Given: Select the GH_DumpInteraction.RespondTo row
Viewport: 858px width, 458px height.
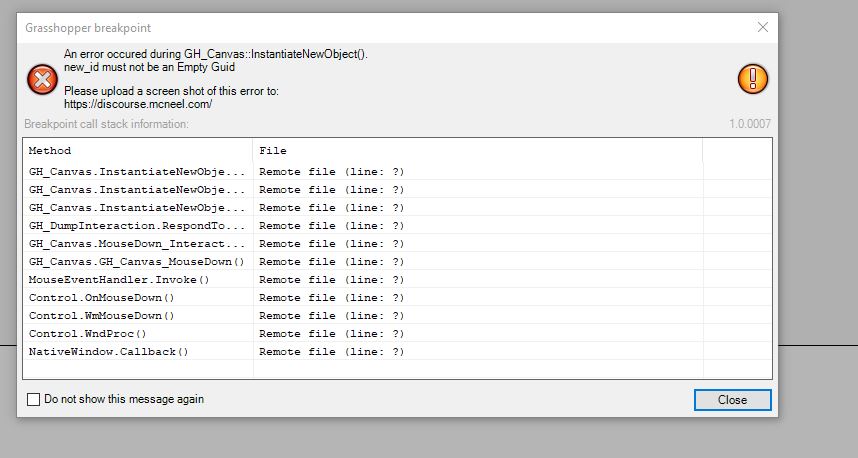Looking at the screenshot, I should tap(136, 226).
